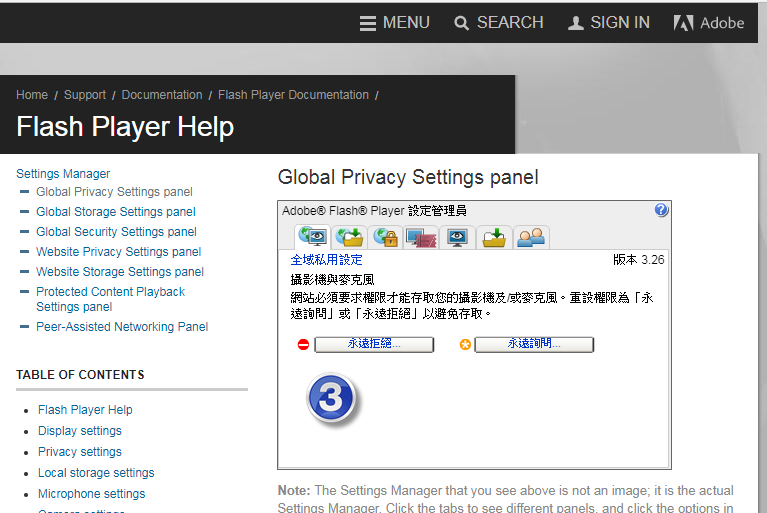Select the Global Notifications monitor-calendar tab
The image size is (767, 513).
tap(421, 237)
